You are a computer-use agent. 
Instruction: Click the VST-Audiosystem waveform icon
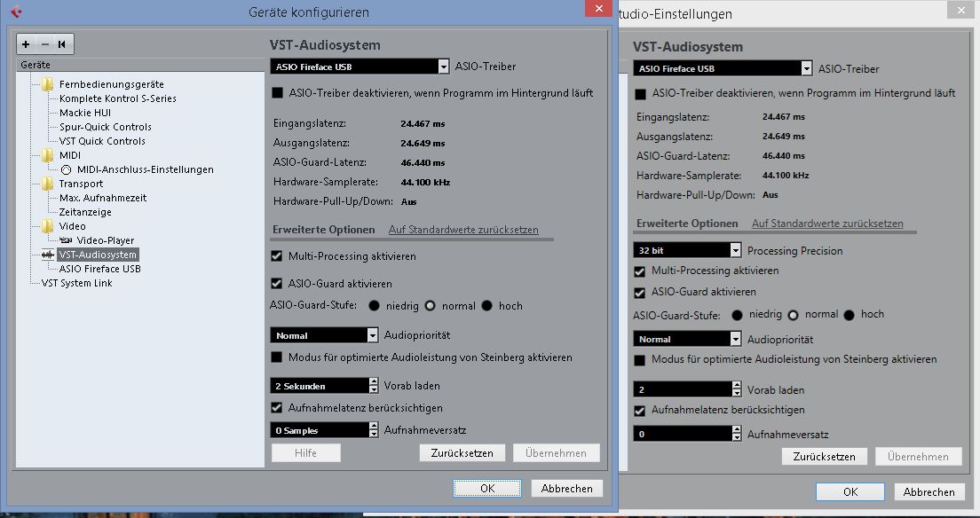click(x=48, y=255)
